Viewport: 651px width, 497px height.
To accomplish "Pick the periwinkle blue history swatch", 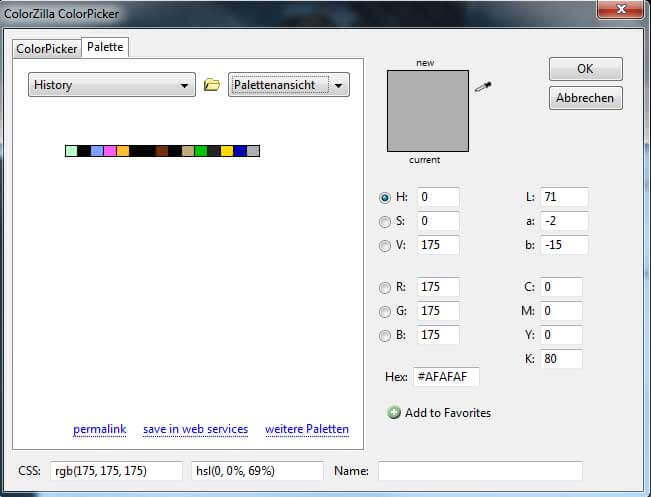I will (97, 151).
